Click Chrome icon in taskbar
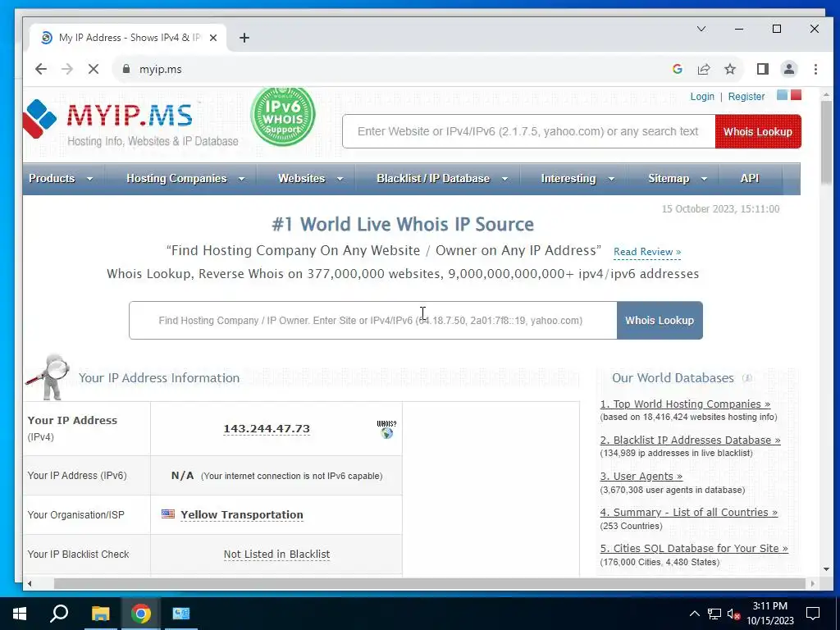The width and height of the screenshot is (840, 630). coord(141,614)
